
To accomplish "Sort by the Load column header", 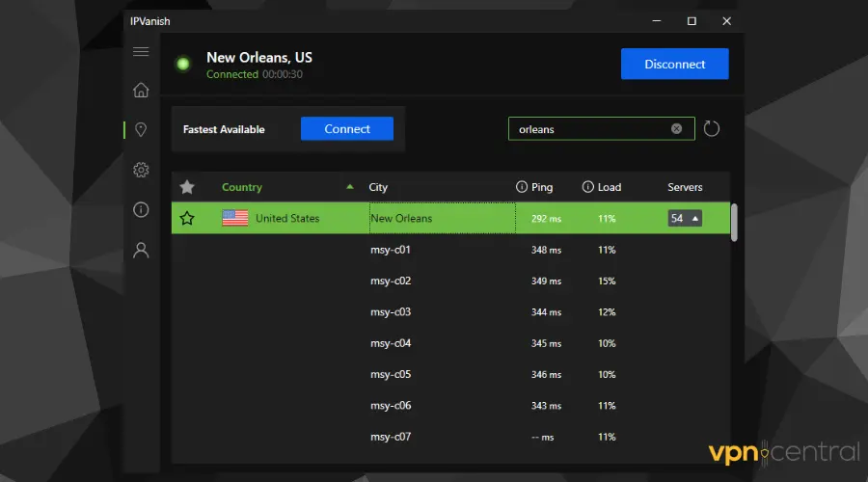I will [610, 187].
